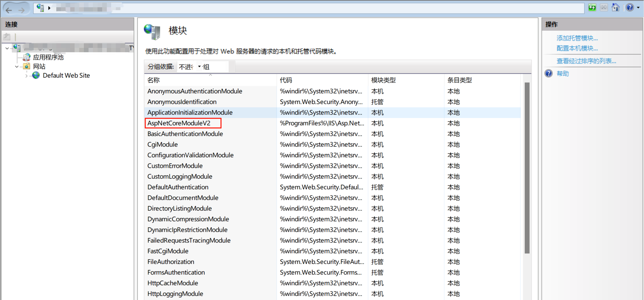
Task: Click the back navigation arrow
Action: tap(9, 10)
